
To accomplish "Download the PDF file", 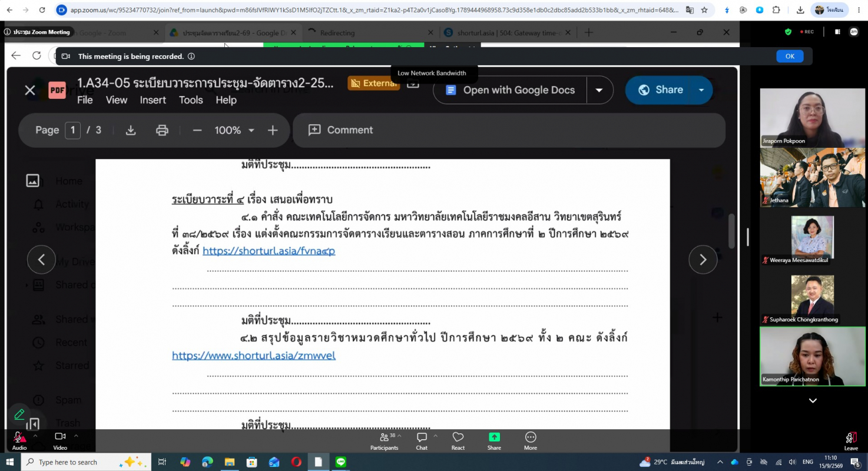I will pos(131,130).
